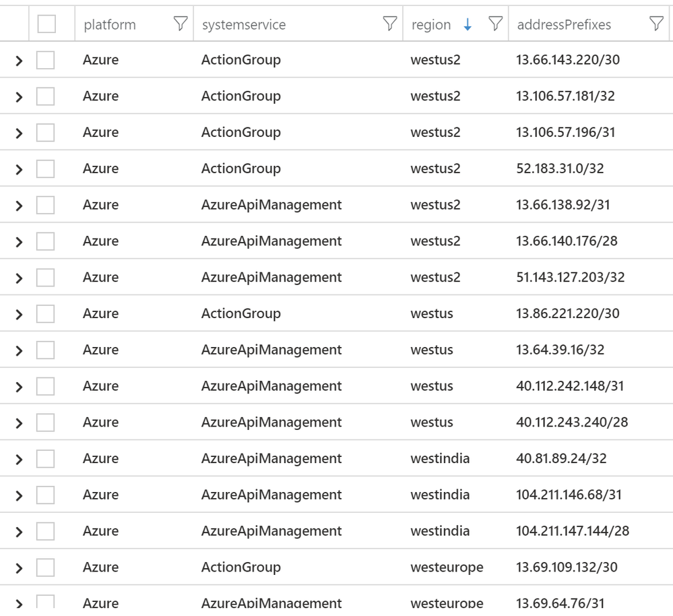
Task: Select the checkbox for row 104.211.146.68/31
Action: [46, 495]
